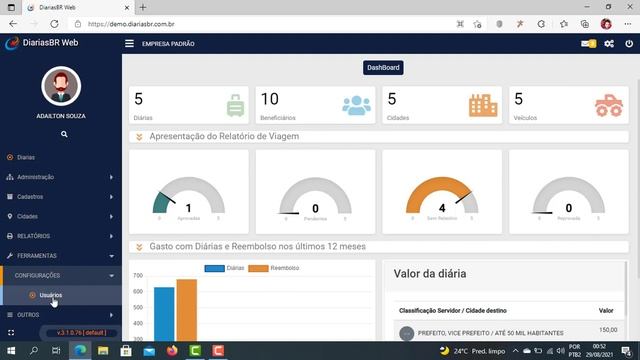This screenshot has width=640, height=360.
Task: Open the mail notifications icon
Action: (x=588, y=43)
